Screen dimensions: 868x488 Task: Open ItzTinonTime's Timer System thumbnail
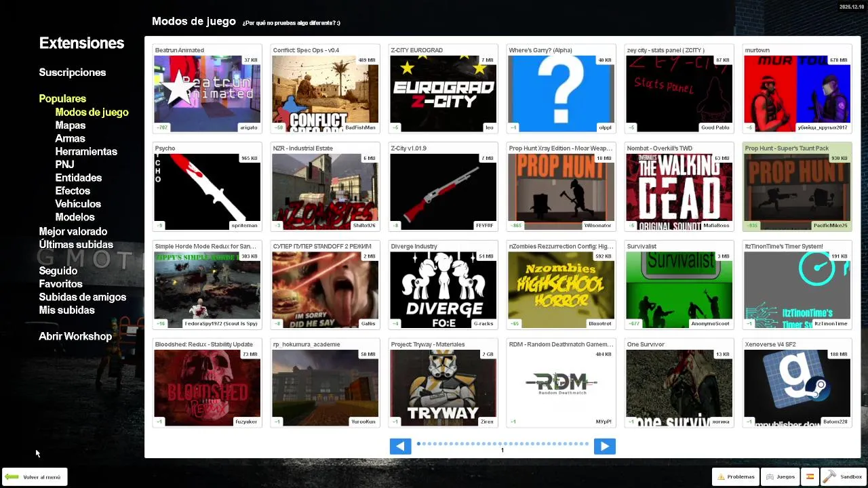coord(797,290)
